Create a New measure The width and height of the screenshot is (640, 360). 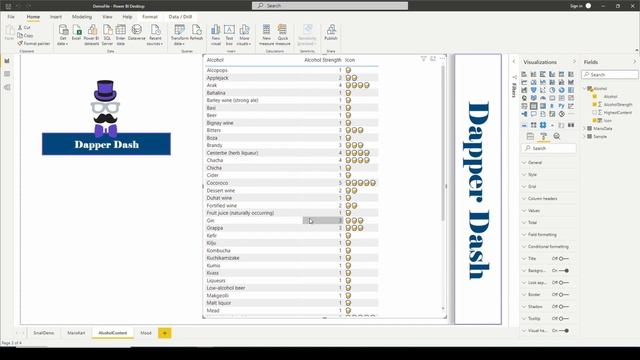click(267, 35)
